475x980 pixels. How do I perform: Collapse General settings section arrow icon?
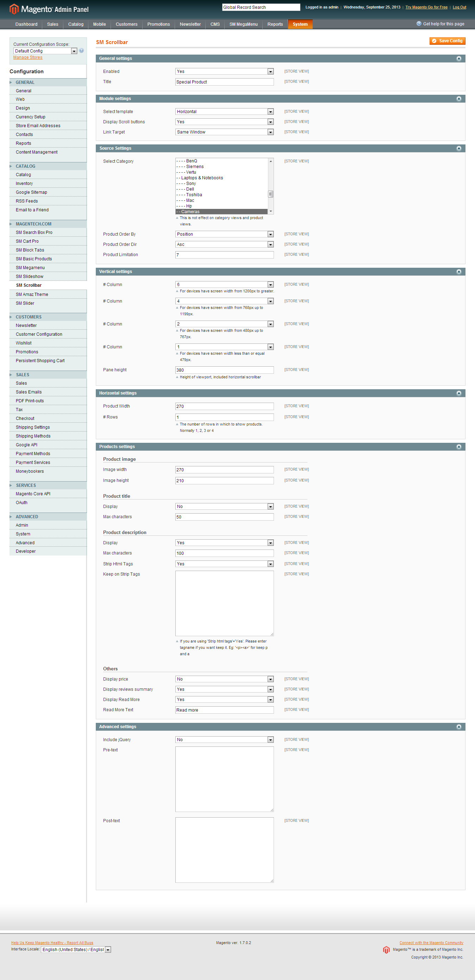pyautogui.click(x=459, y=58)
